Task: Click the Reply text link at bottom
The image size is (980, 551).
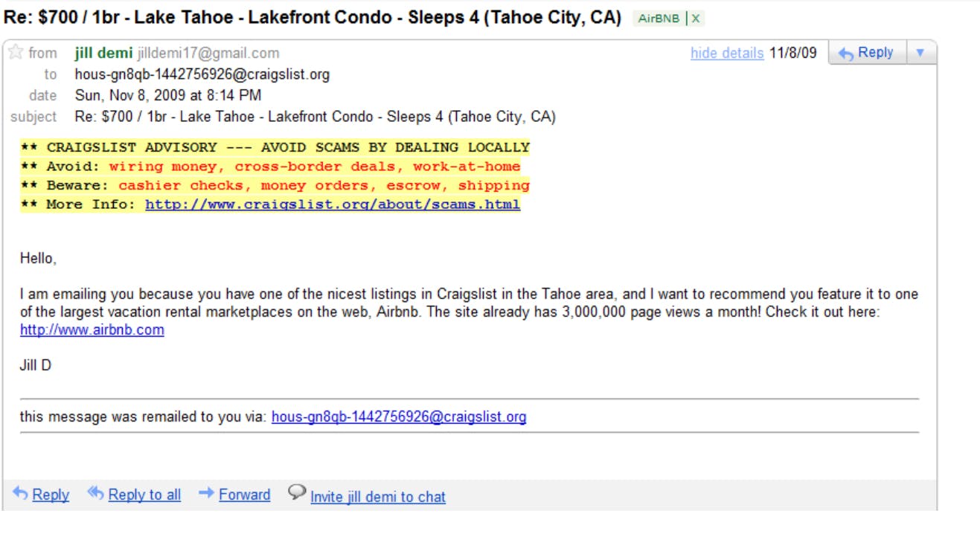Action: coord(49,493)
